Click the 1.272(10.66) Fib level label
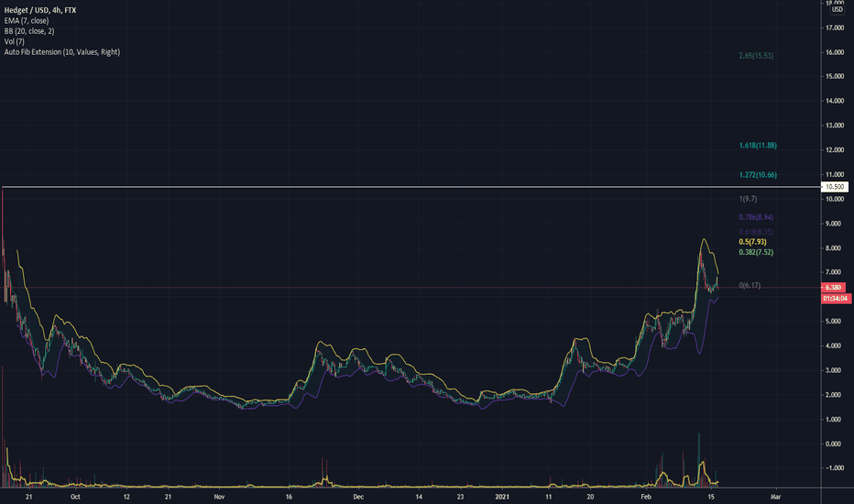 pyautogui.click(x=758, y=175)
